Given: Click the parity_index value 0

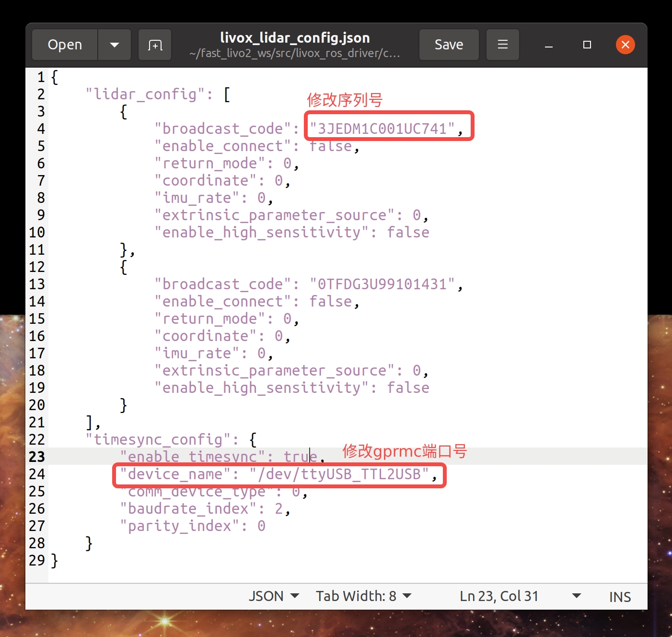Looking at the screenshot, I should (261, 526).
